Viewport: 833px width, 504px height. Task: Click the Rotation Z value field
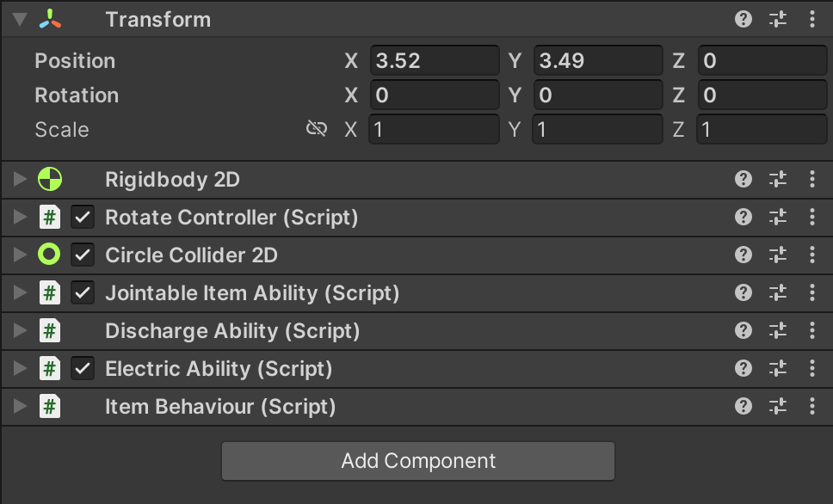(762, 95)
